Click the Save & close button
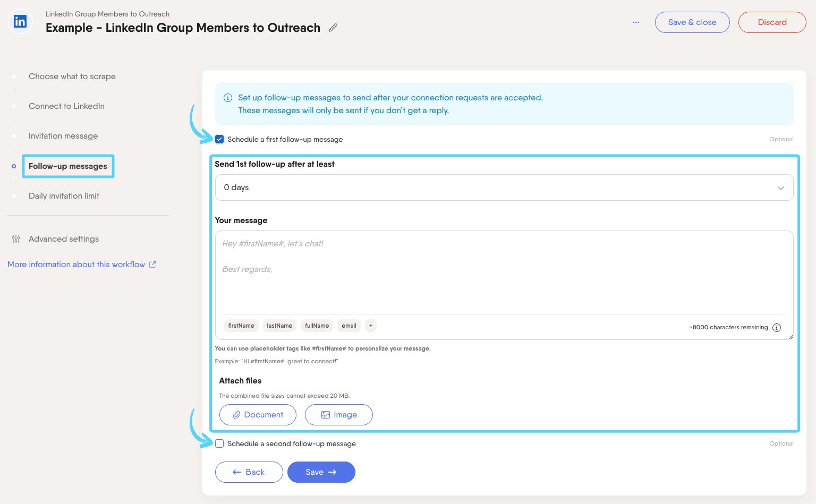Viewport: 816px width, 504px height. click(692, 22)
